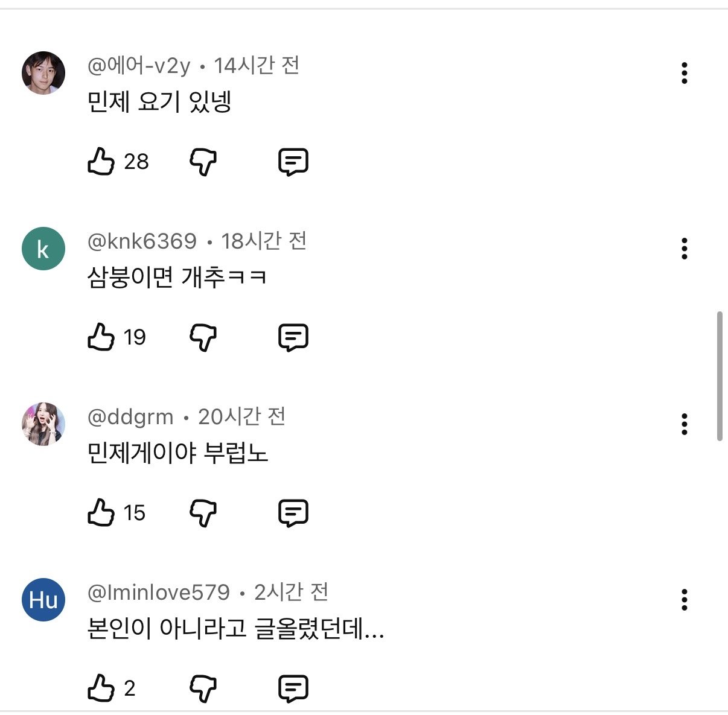Screen dimensions: 728x715
Task: Dislike the @knk6369 comment
Action: click(x=203, y=337)
